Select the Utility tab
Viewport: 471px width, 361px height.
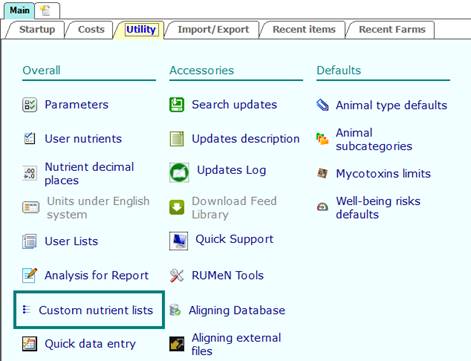[141, 29]
